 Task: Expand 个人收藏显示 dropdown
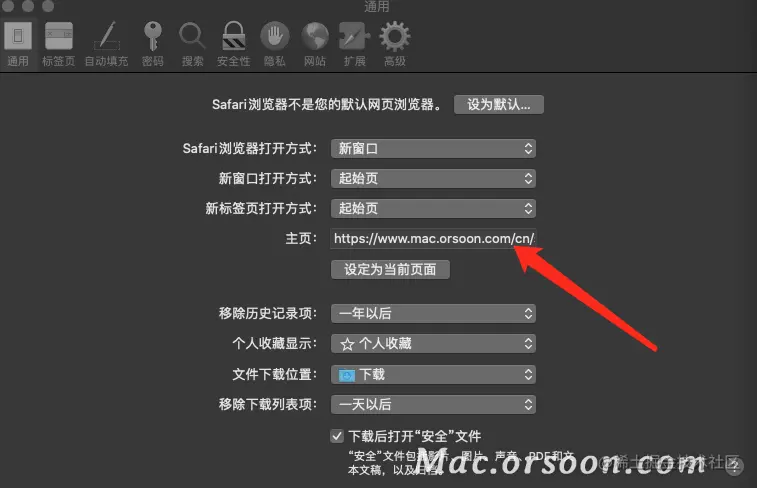[x=433, y=344]
